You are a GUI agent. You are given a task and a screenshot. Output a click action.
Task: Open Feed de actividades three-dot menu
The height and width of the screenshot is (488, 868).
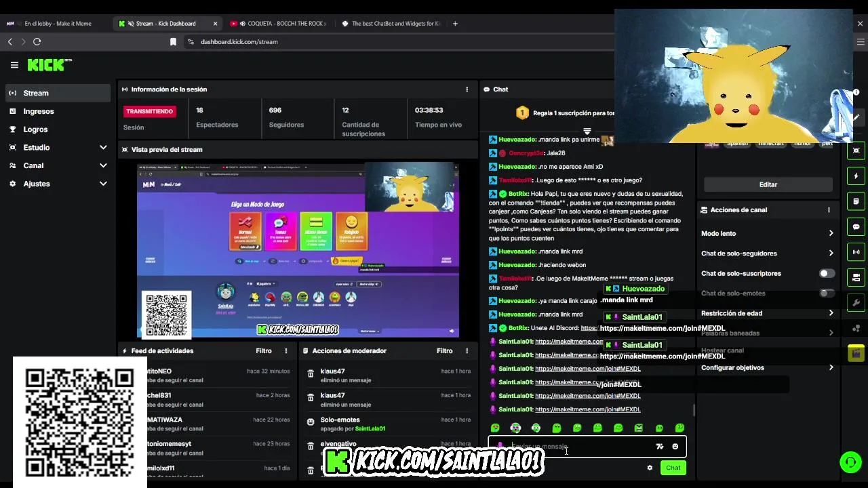click(x=286, y=350)
